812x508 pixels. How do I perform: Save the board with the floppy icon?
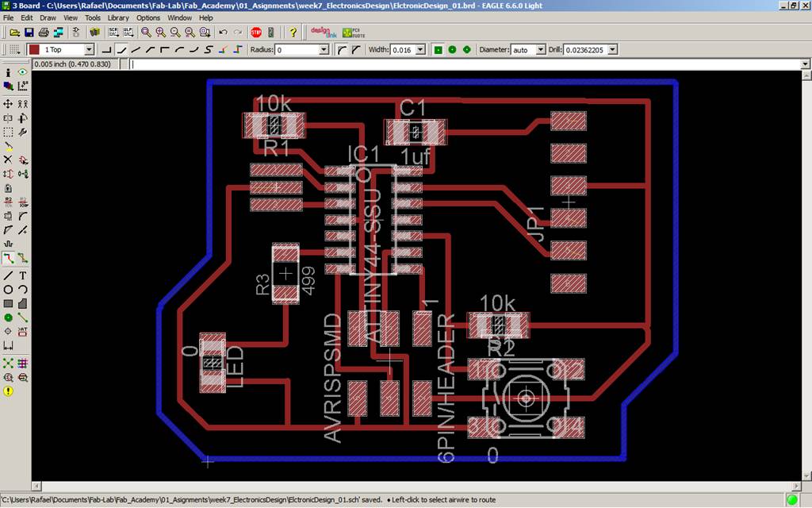(29, 33)
